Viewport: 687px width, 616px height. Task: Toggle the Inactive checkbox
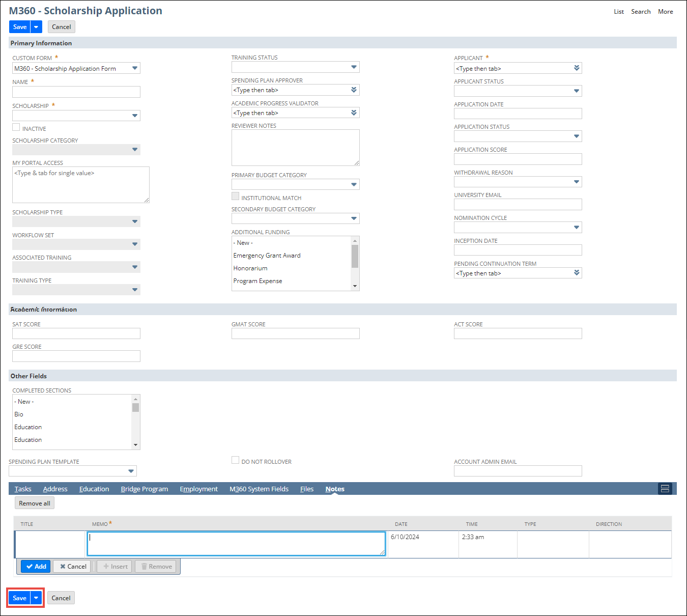(x=16, y=127)
